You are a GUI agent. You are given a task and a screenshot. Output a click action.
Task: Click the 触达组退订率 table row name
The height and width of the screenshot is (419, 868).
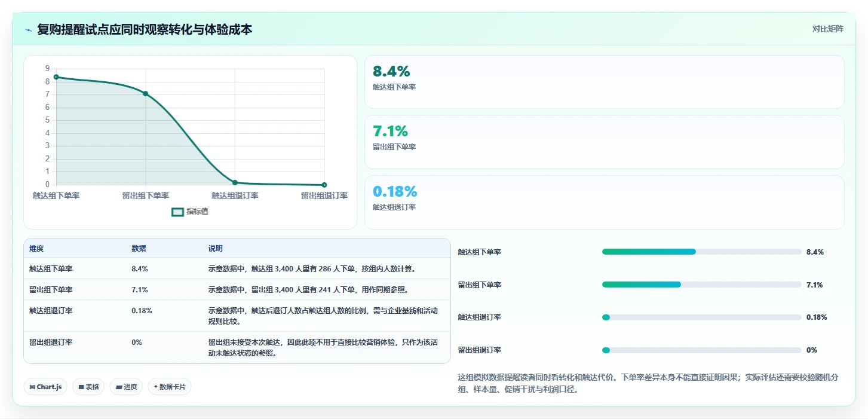51,311
